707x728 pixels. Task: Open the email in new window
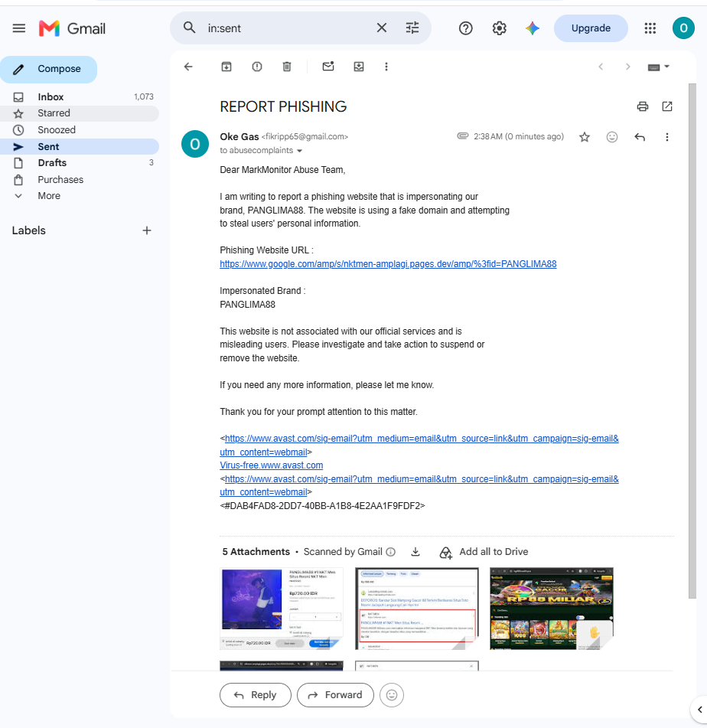click(x=667, y=106)
